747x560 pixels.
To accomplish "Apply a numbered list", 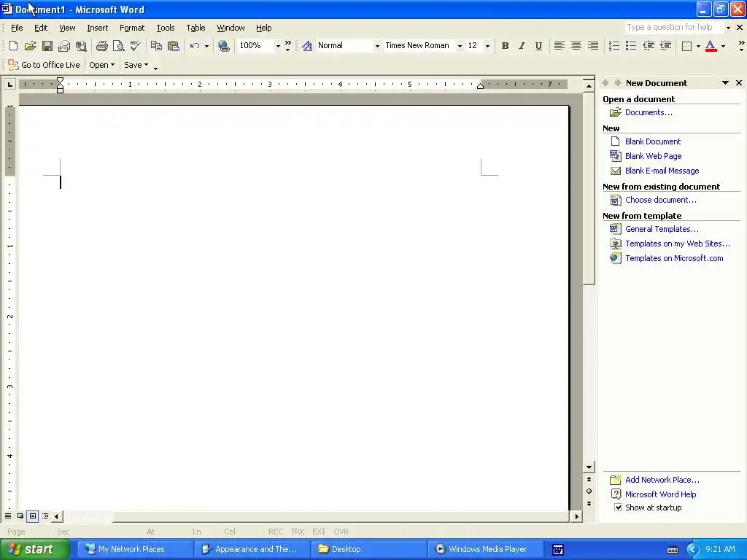I will [614, 46].
